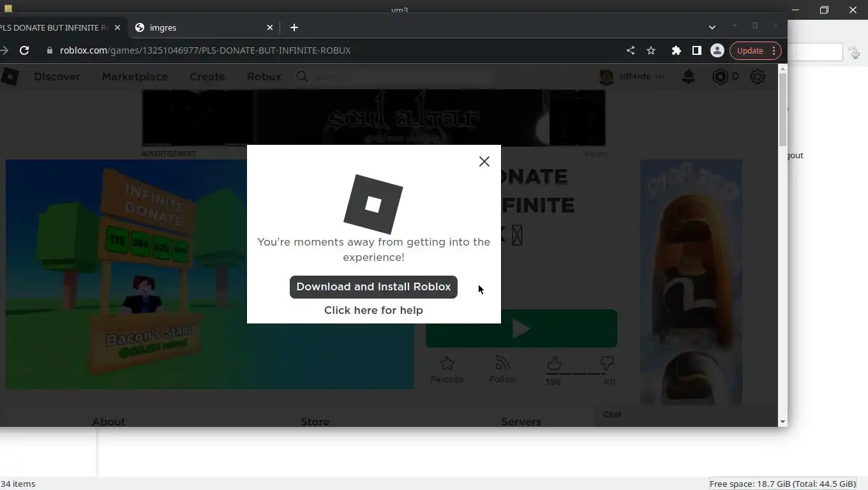
Task: Close the Roblox install dialog
Action: [x=484, y=161]
